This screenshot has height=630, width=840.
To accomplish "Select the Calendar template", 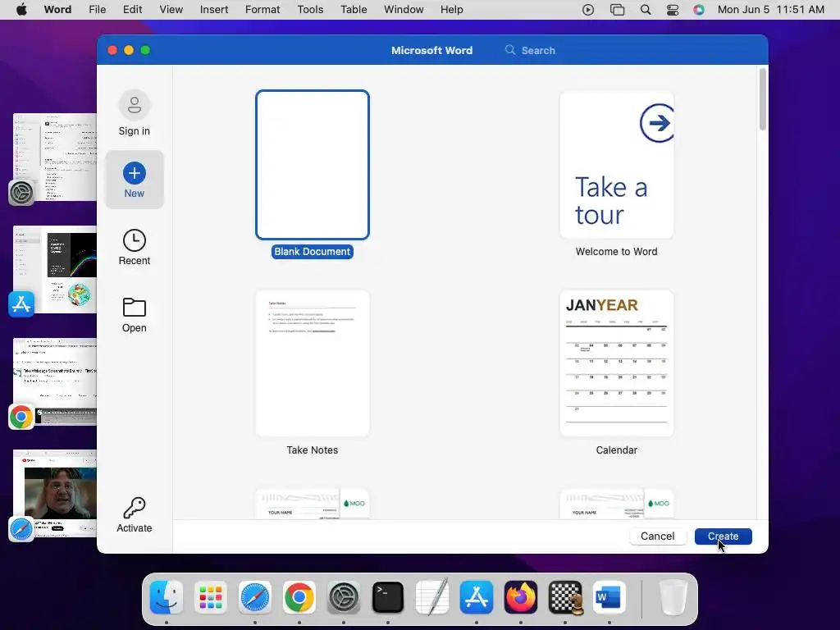I will pos(617,363).
